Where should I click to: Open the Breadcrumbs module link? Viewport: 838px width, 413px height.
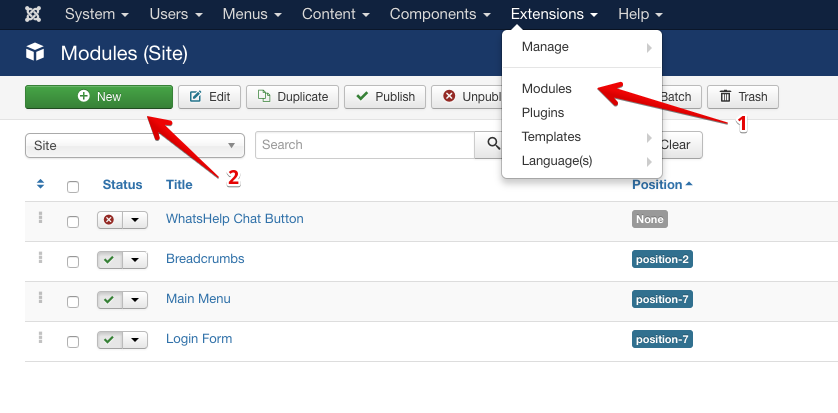(x=205, y=259)
